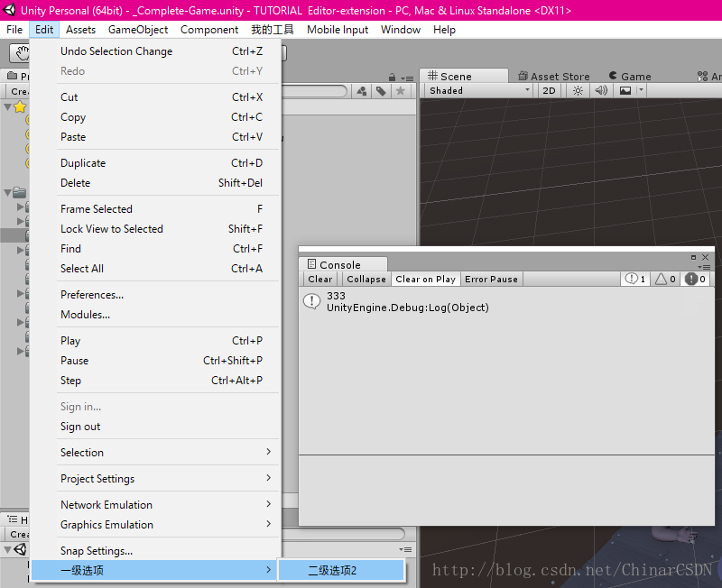Open the Mobile Input menu
This screenshot has height=588, width=722.
(338, 30)
